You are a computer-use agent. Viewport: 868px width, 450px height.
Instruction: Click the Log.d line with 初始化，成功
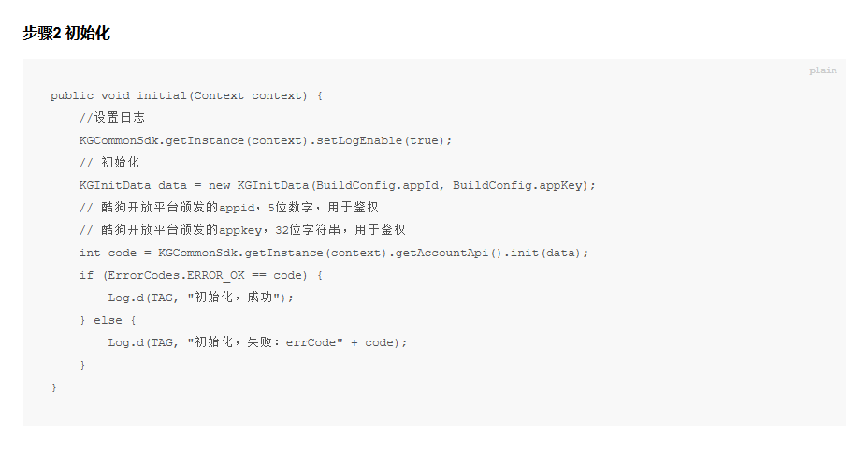tap(201, 298)
